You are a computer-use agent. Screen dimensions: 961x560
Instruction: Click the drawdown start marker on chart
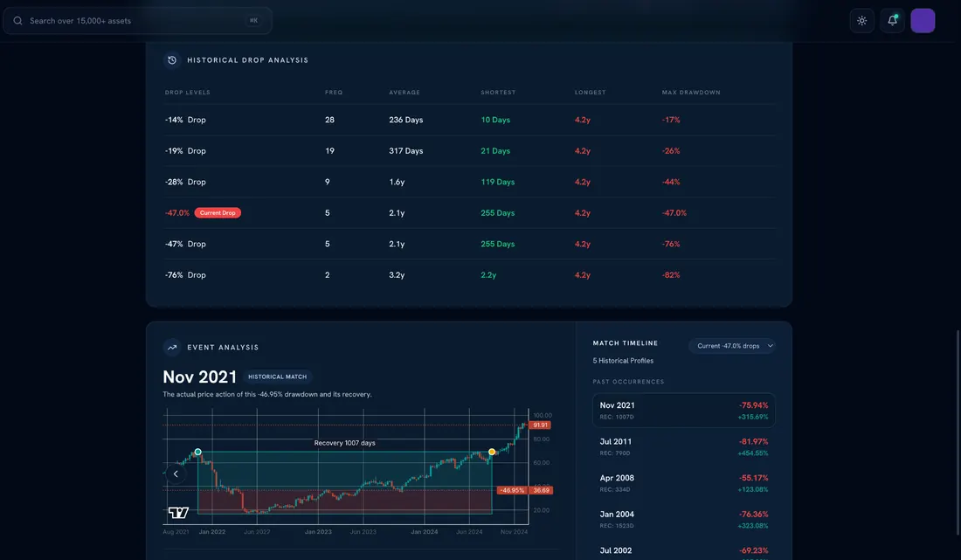click(x=197, y=452)
